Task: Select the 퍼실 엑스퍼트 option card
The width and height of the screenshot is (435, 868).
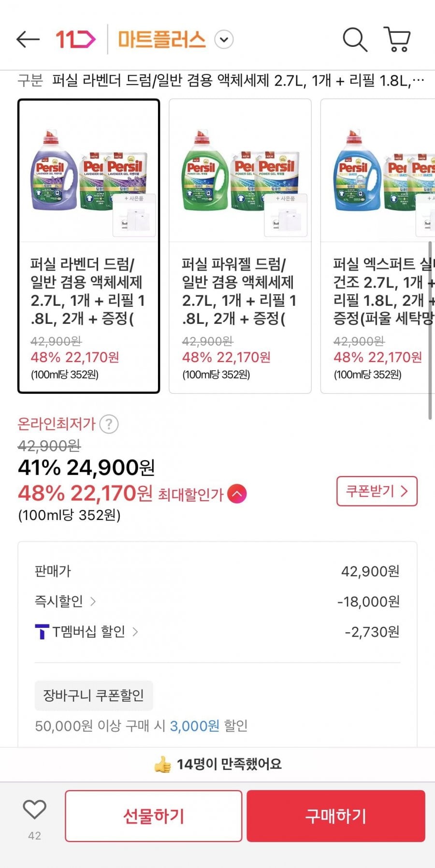Action: (378, 246)
